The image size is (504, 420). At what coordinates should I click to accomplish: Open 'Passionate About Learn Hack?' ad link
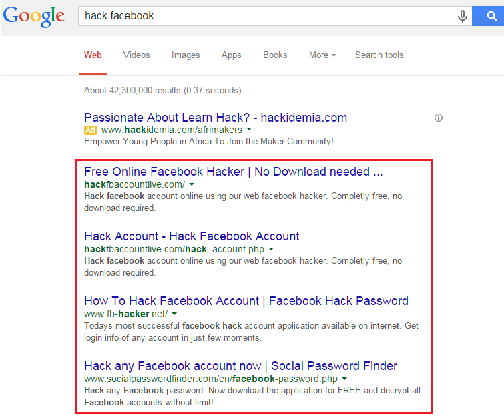pos(216,118)
